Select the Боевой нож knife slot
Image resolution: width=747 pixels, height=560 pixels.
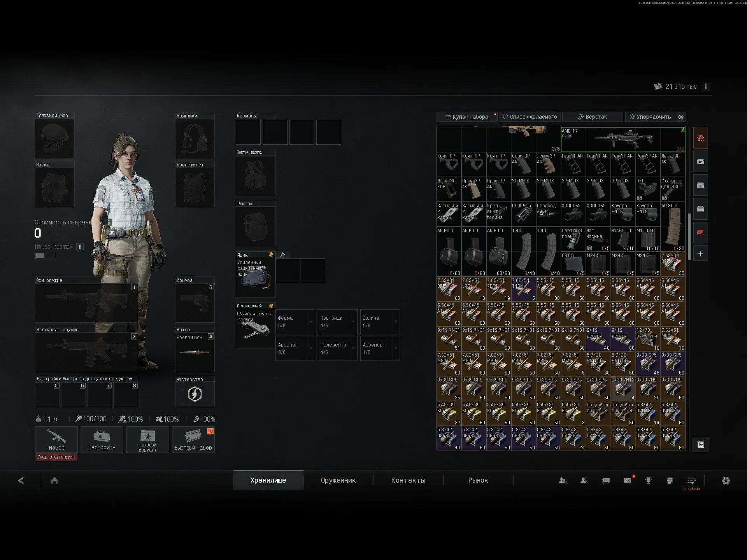point(195,352)
